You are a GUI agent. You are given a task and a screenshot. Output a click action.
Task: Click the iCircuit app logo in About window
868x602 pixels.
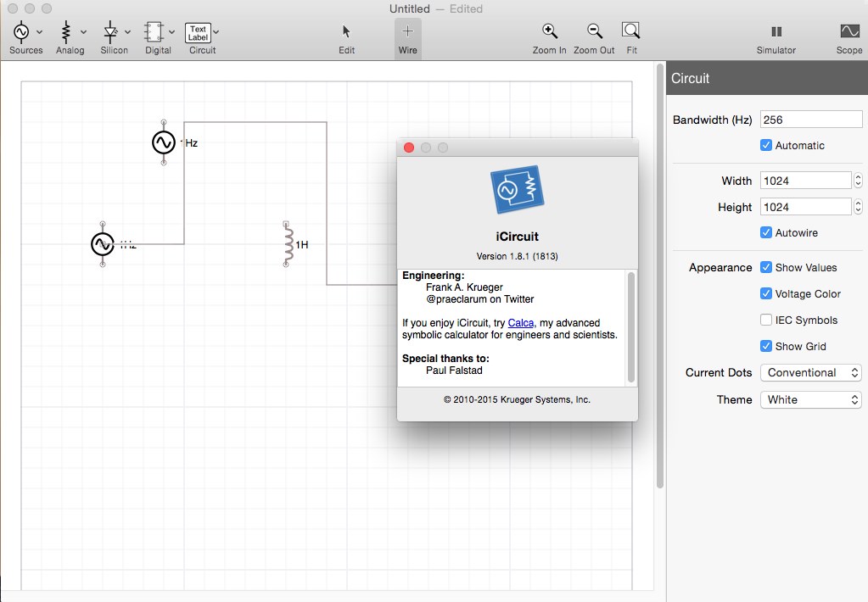(517, 189)
